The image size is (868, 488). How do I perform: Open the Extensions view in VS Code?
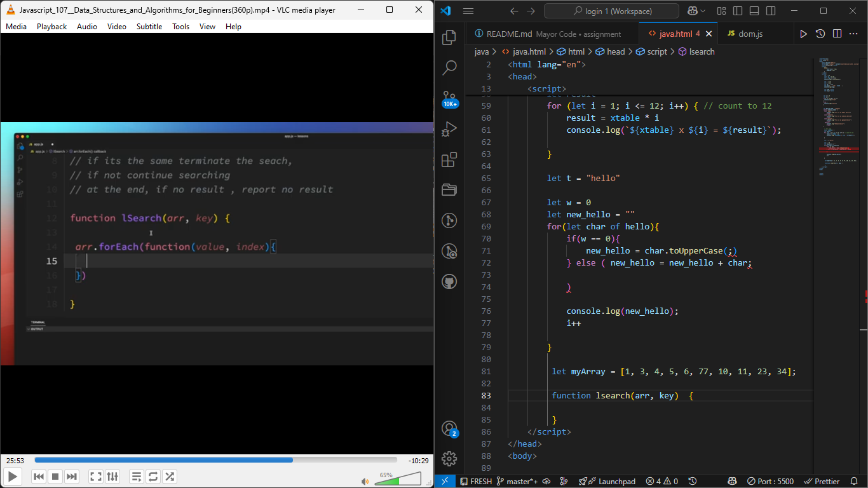pos(449,159)
